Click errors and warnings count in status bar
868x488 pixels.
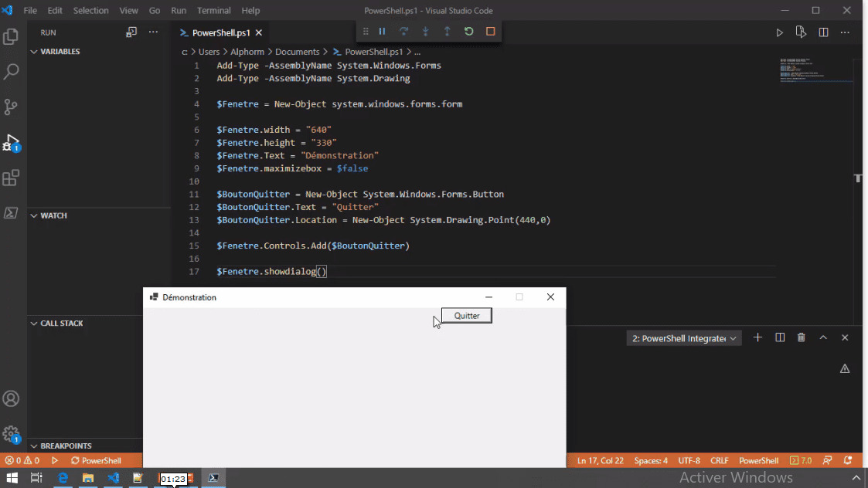22,460
